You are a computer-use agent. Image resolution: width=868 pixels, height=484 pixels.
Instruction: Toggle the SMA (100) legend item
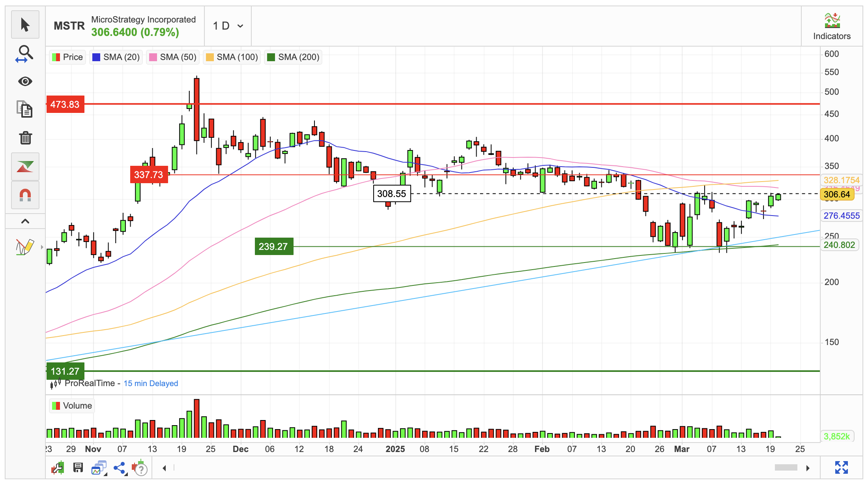point(232,57)
